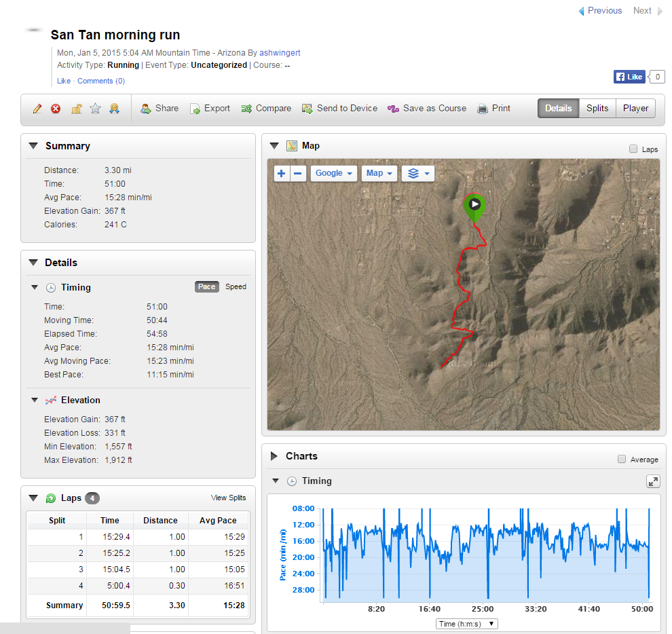The image size is (672, 634).
Task: Expand the Timing chart to full size
Action: click(x=653, y=481)
